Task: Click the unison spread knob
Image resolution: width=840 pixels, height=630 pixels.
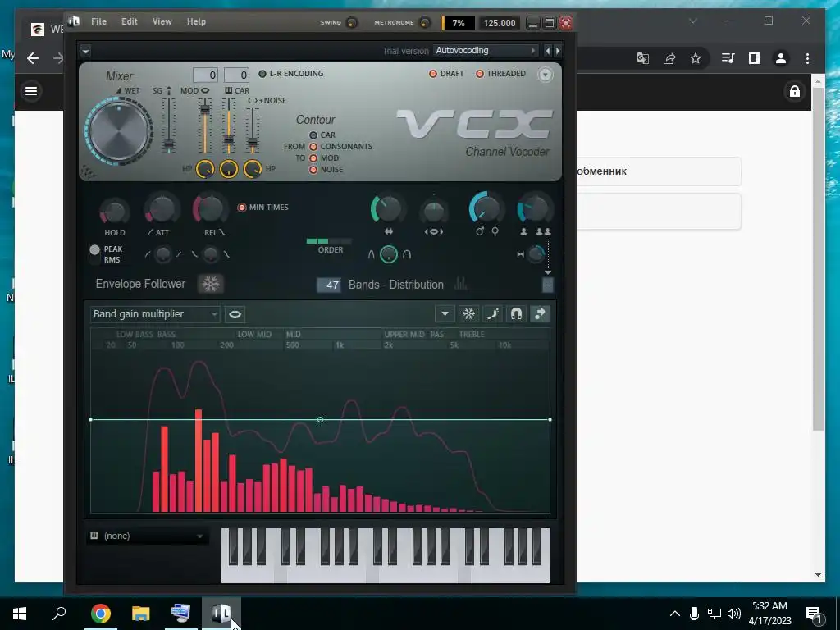Action: tap(535, 254)
